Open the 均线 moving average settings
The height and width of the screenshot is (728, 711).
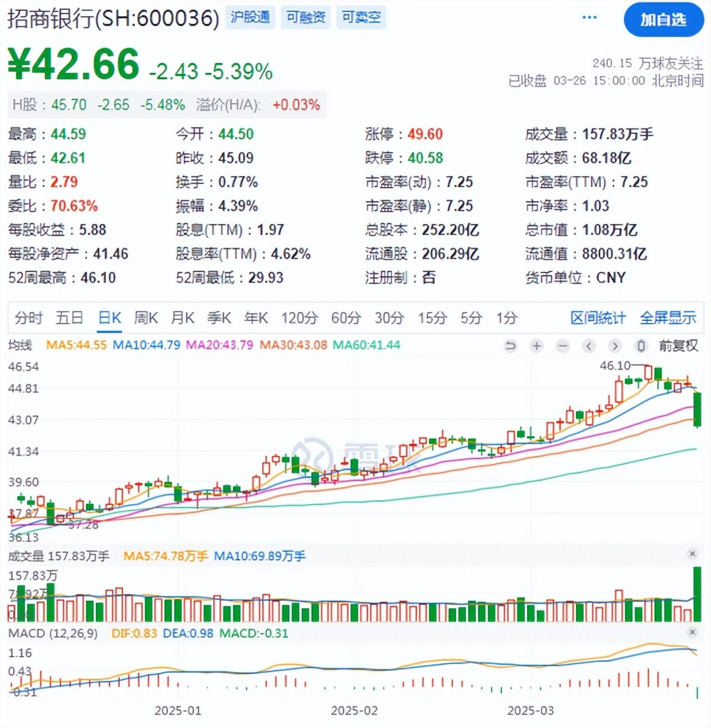click(21, 345)
